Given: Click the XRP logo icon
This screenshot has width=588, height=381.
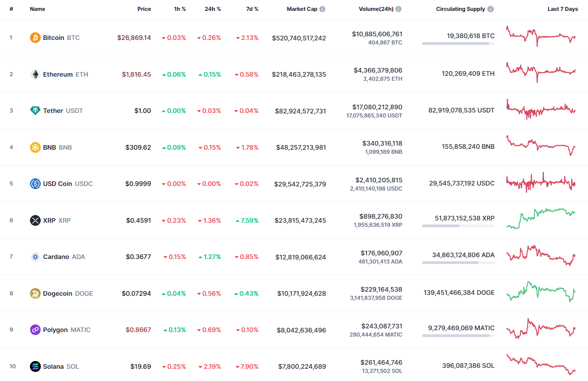Looking at the screenshot, I should (x=34, y=220).
